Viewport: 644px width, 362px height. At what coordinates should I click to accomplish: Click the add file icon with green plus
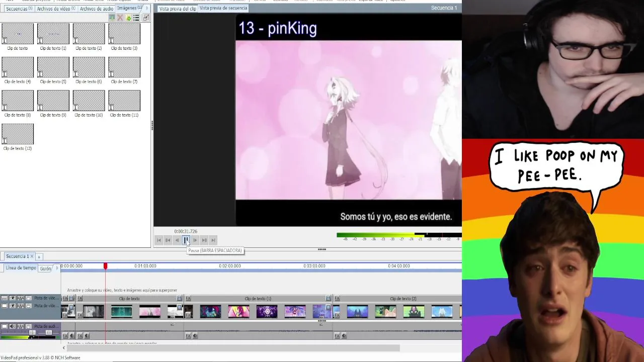[x=128, y=18]
